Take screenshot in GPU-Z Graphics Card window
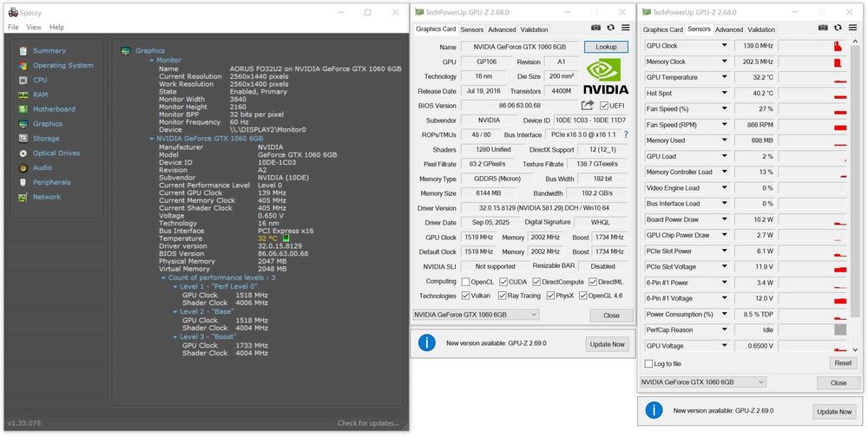Viewport: 868px width, 437px height. point(595,28)
